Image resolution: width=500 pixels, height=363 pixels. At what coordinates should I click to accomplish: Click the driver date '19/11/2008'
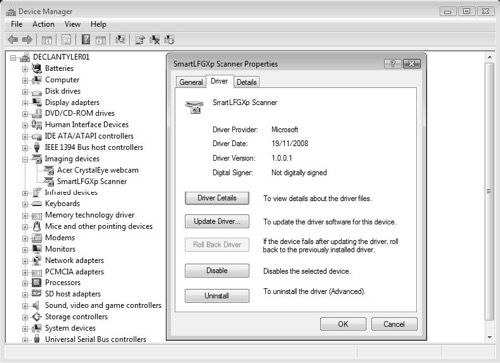click(290, 144)
